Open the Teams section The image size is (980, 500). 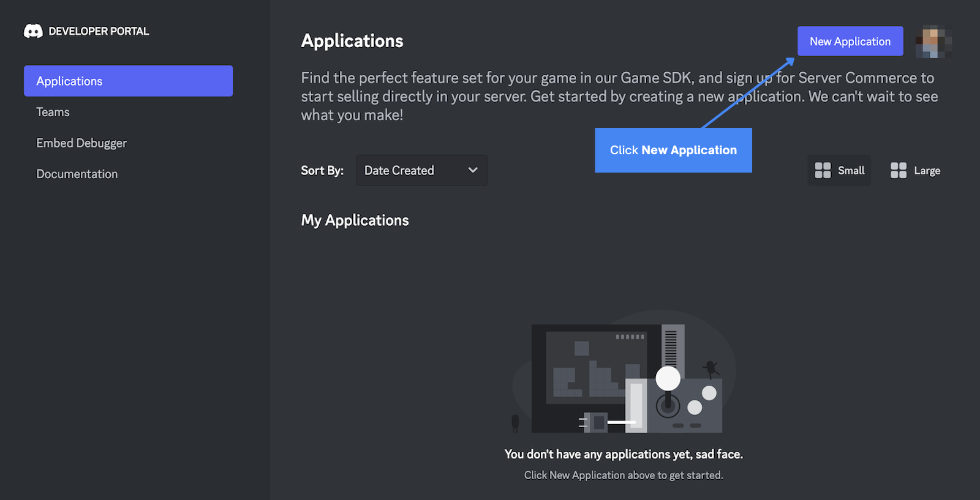coord(53,111)
